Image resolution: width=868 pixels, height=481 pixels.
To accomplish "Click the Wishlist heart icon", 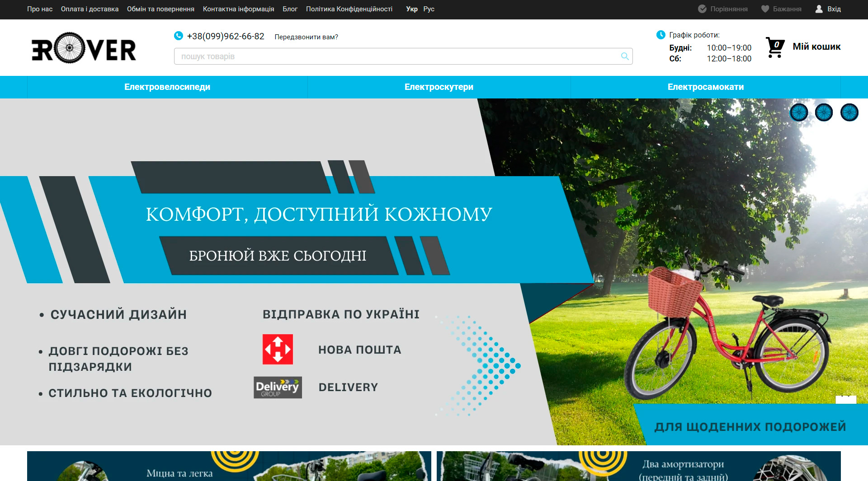I will 765,9.
